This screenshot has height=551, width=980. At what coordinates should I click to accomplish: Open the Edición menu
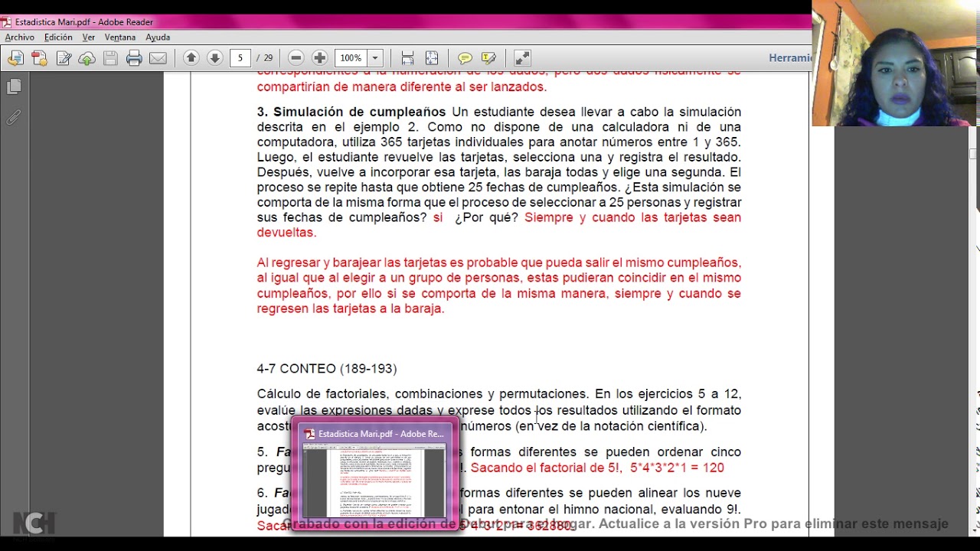coord(58,37)
